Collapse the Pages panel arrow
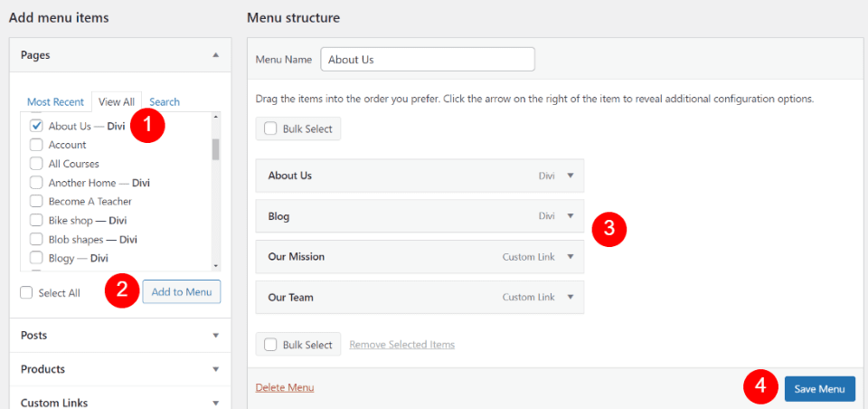 (215, 55)
